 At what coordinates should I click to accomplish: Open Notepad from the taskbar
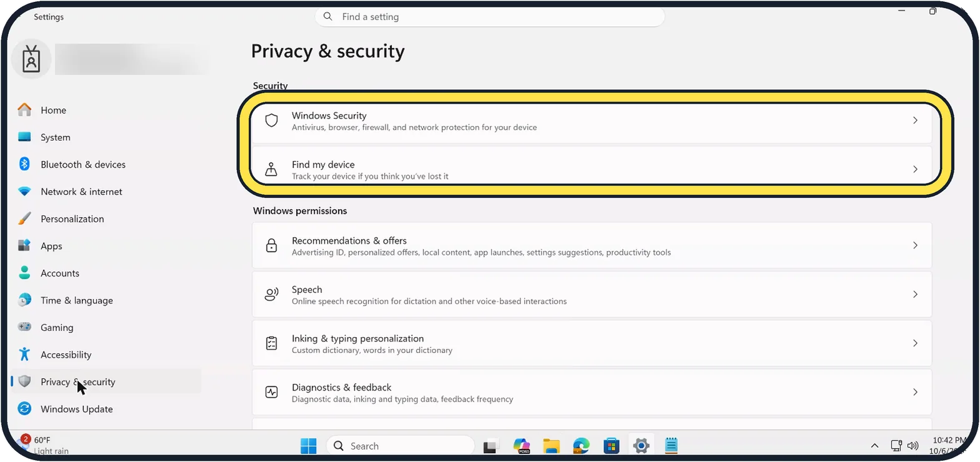[x=671, y=446]
